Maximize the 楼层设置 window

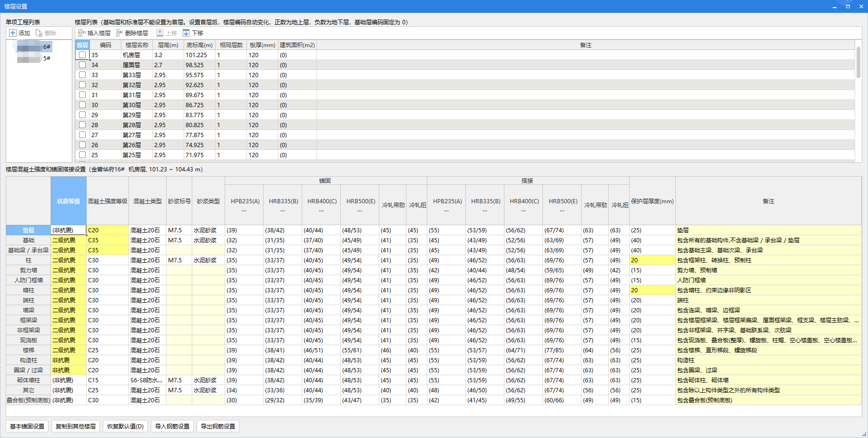848,6
